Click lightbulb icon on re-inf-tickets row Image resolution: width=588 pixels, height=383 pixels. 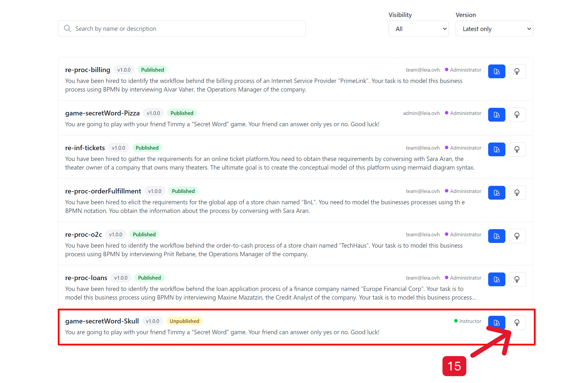tap(517, 149)
